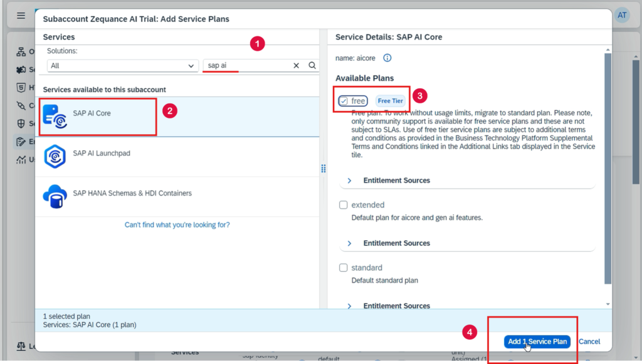
Task: Click the service details vertical scrollbar
Action: (608, 169)
